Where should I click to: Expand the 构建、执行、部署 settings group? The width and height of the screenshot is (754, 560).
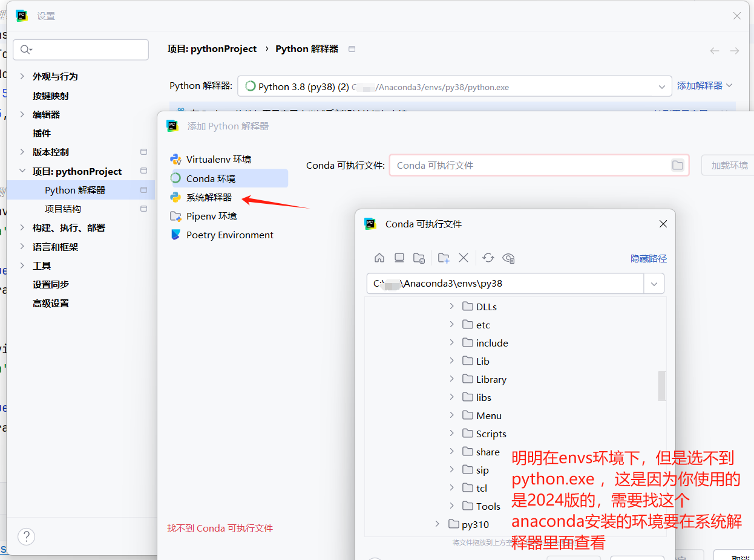click(22, 227)
